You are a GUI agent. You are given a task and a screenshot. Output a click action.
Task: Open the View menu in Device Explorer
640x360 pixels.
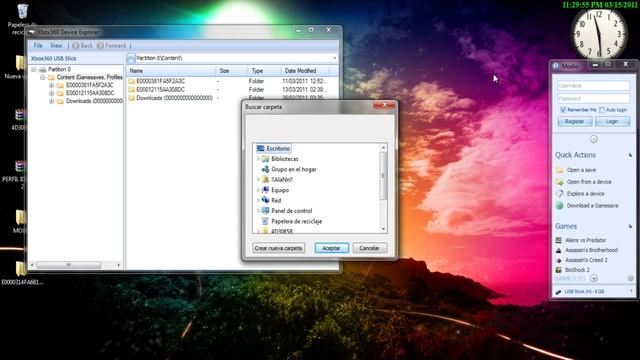(56, 45)
